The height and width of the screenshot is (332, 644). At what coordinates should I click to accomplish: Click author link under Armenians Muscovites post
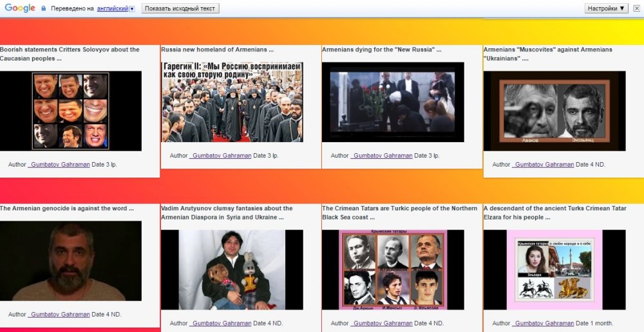click(x=543, y=165)
